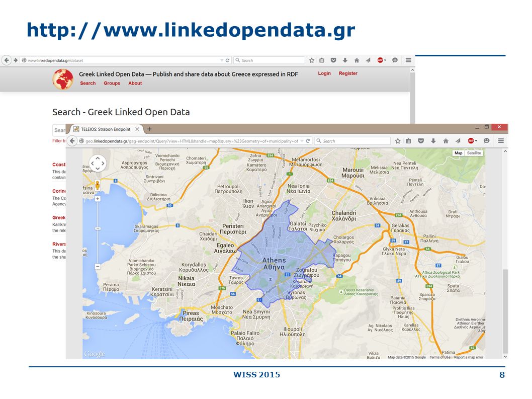The width and height of the screenshot is (532, 399).
Task: Click the Greek Linked Open Data globe logo
Action: pyautogui.click(x=63, y=79)
